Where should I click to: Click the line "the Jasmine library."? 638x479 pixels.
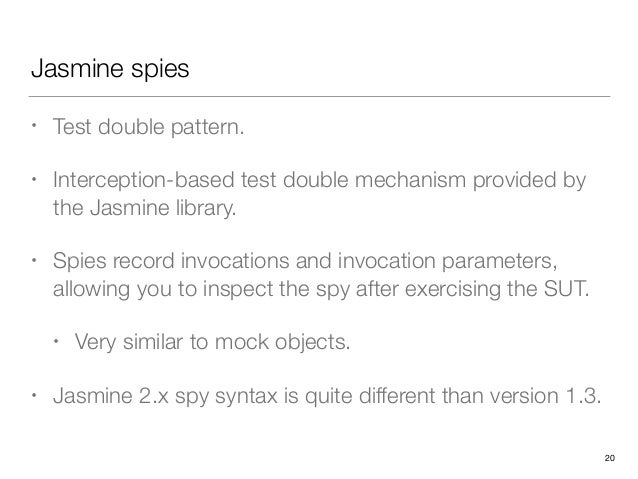click(144, 208)
